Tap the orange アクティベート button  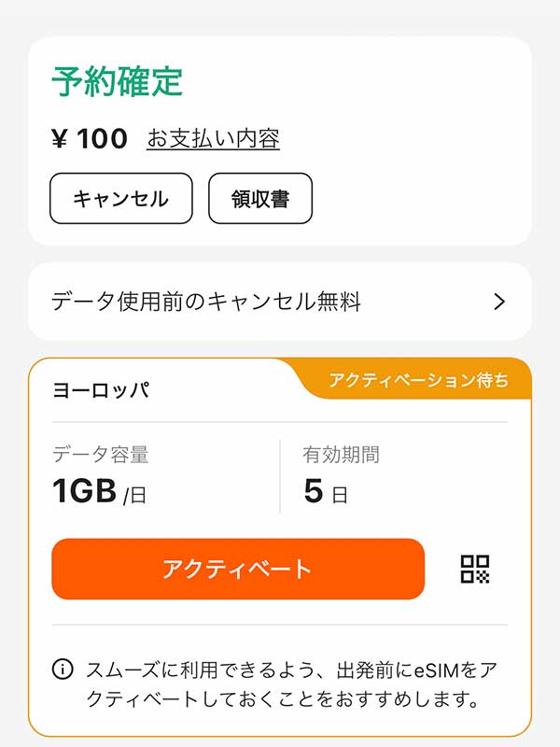click(x=238, y=569)
